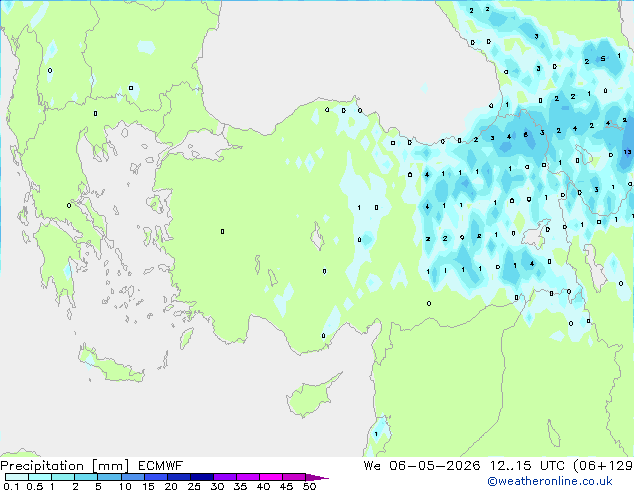Click the "ECMWF" model label

(x=161, y=466)
